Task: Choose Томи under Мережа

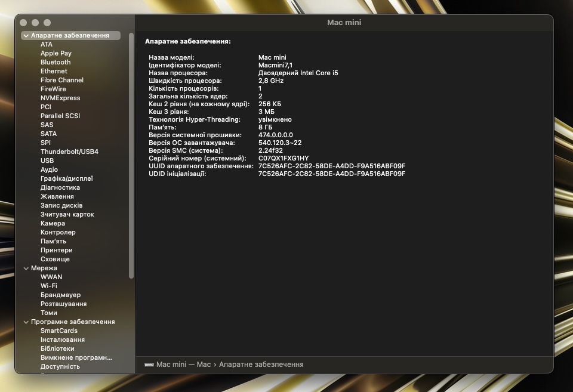Action: pos(49,313)
